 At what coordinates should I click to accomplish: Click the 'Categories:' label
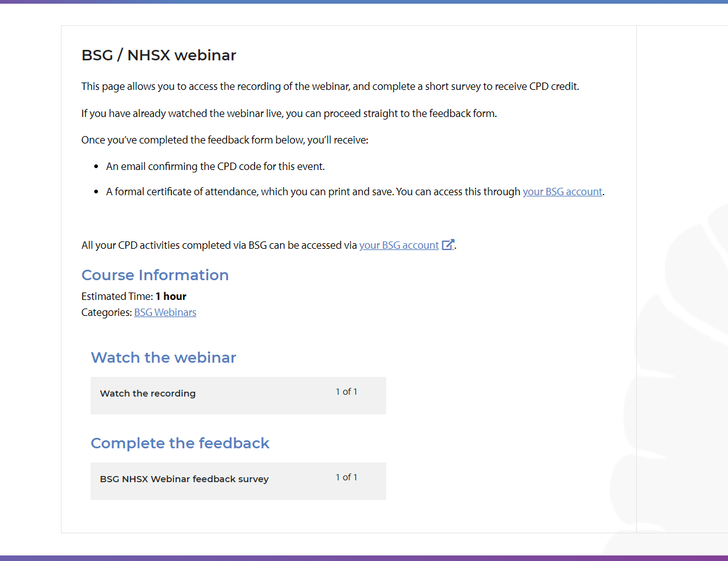107,312
